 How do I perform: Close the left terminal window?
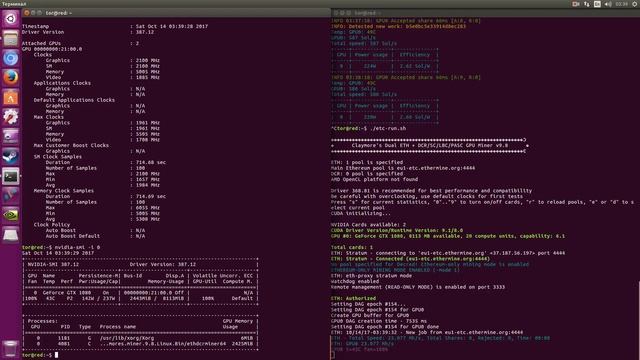coord(27,13)
